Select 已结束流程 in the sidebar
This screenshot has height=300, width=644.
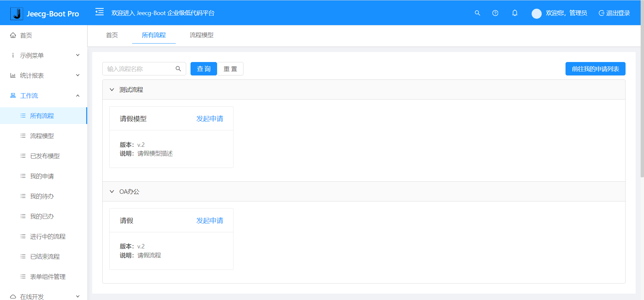click(44, 256)
